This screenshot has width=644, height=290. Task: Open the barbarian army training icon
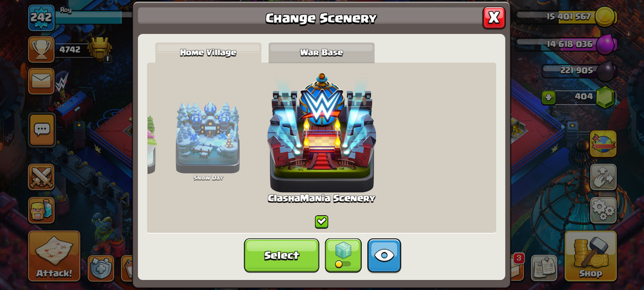click(41, 210)
